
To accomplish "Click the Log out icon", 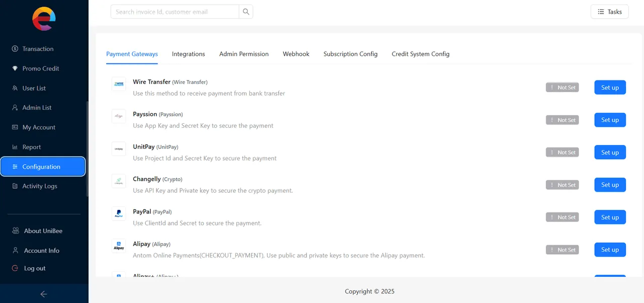I will tap(15, 268).
